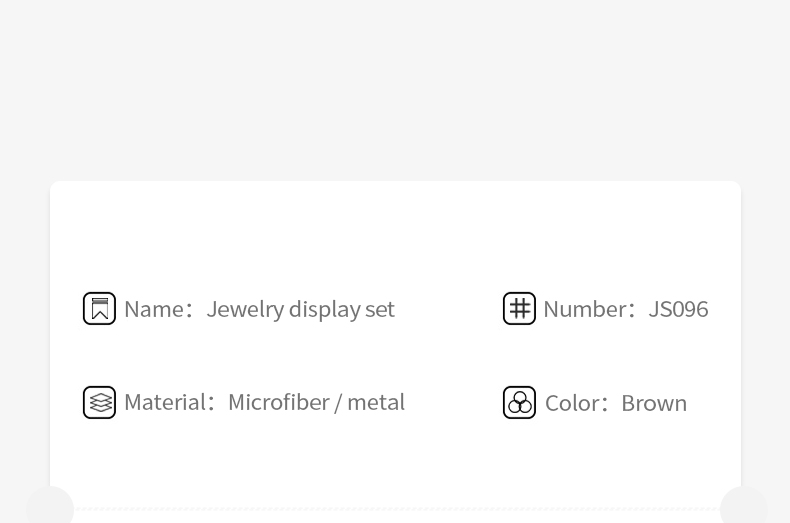Viewport: 790px width, 523px height.
Task: Click the word 'Microfiber' in material
Action: point(279,402)
